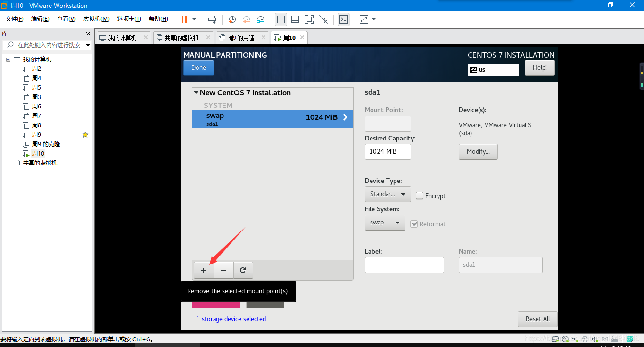Toggle the thumbnail bar view icon

(295, 19)
